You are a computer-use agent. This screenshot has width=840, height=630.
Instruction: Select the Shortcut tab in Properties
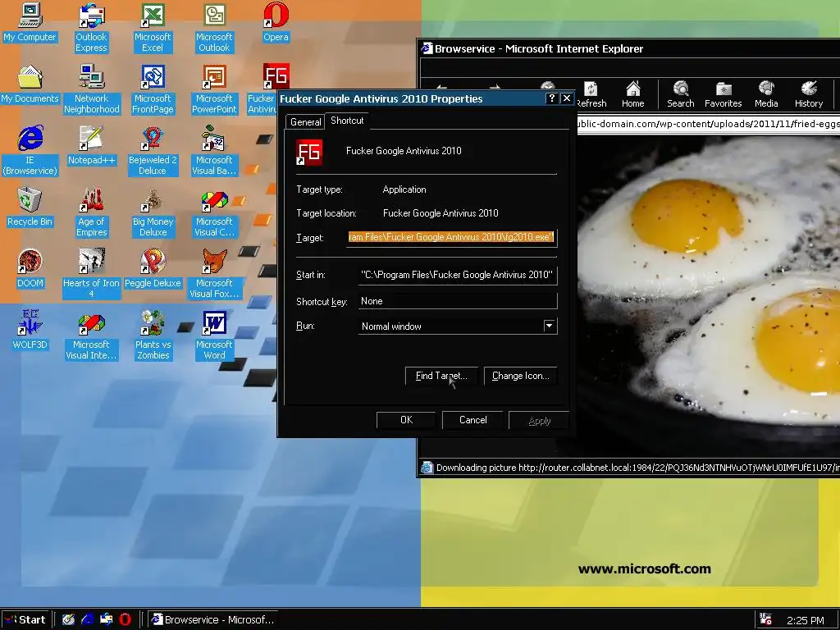coord(347,121)
